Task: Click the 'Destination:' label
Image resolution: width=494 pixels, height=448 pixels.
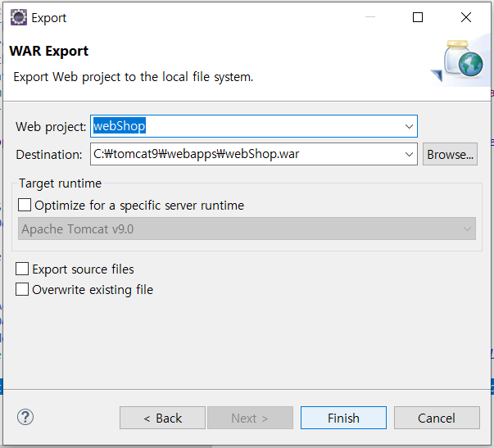Action: [x=49, y=154]
